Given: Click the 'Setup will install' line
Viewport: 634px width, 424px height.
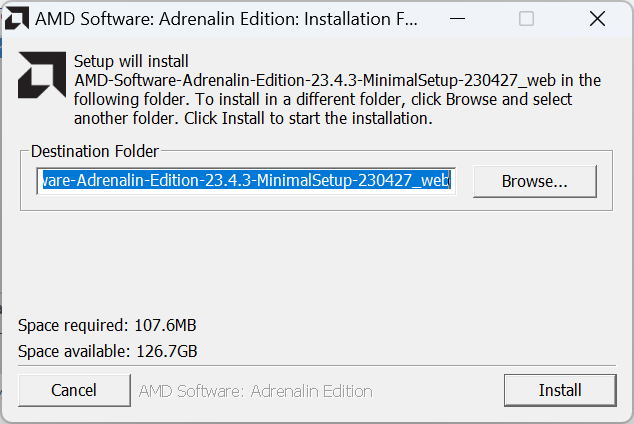Looking at the screenshot, I should pyautogui.click(x=131, y=62).
